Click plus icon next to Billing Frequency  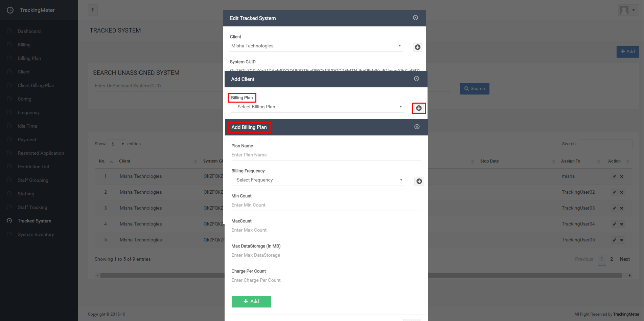click(x=419, y=181)
